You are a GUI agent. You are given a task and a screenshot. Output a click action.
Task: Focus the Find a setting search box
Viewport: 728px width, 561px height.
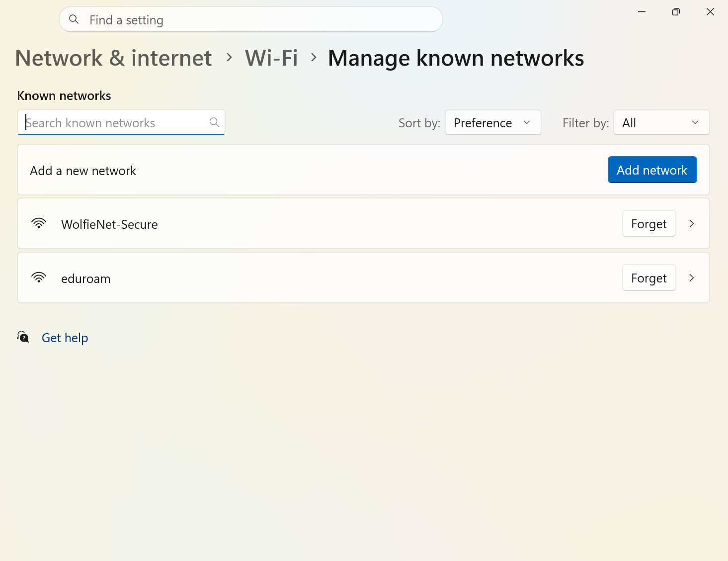251,19
